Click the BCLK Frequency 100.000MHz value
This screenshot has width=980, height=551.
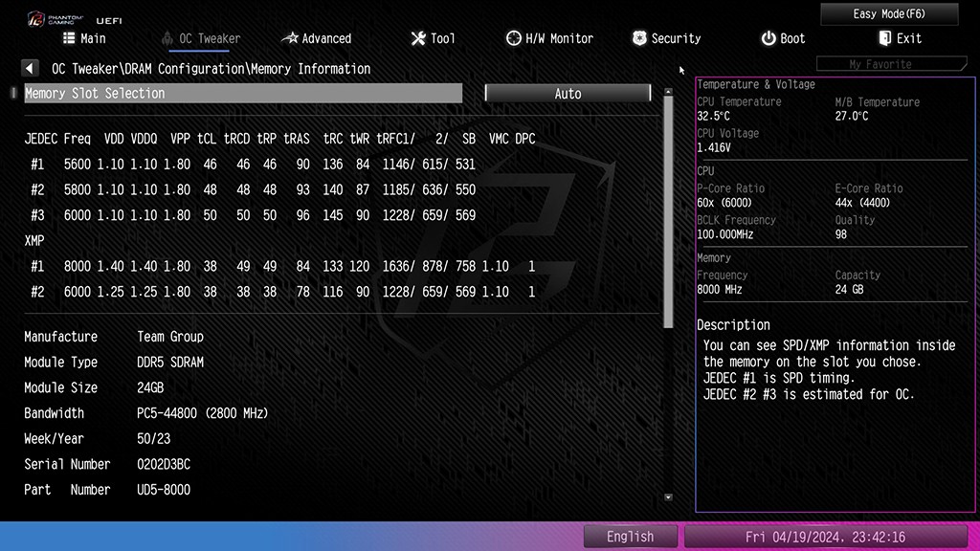(725, 235)
